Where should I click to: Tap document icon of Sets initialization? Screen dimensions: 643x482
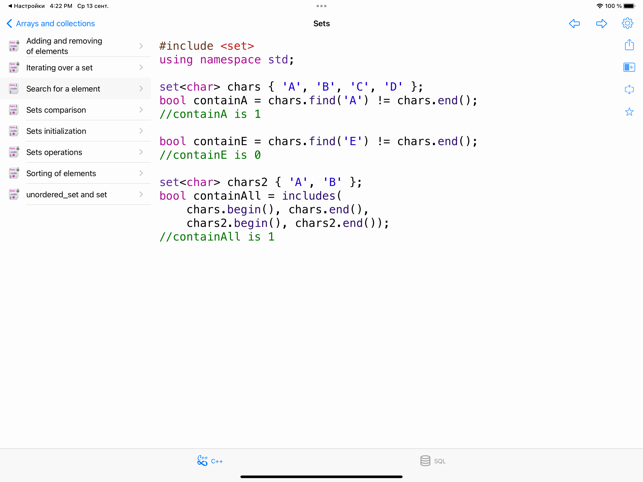pos(14,131)
